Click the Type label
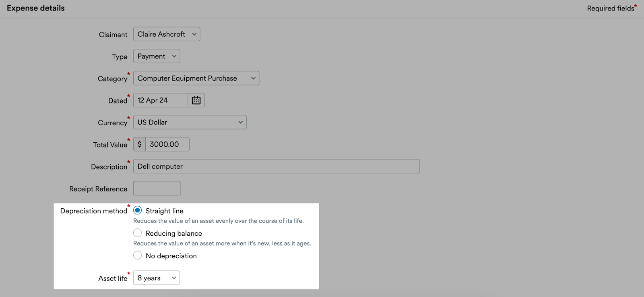 tap(120, 57)
